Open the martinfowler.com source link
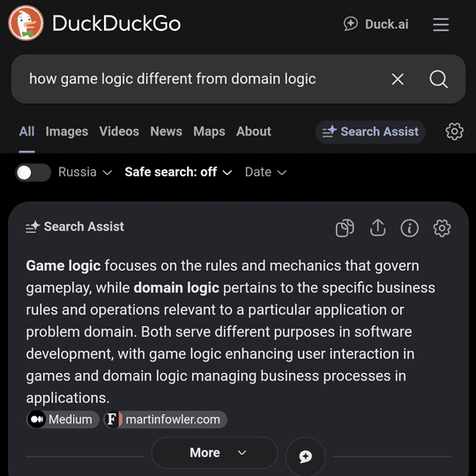 tap(166, 420)
